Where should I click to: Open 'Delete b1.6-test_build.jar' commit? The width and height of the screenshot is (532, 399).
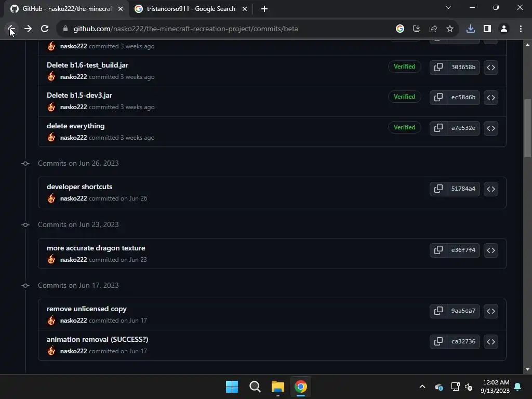87,65
